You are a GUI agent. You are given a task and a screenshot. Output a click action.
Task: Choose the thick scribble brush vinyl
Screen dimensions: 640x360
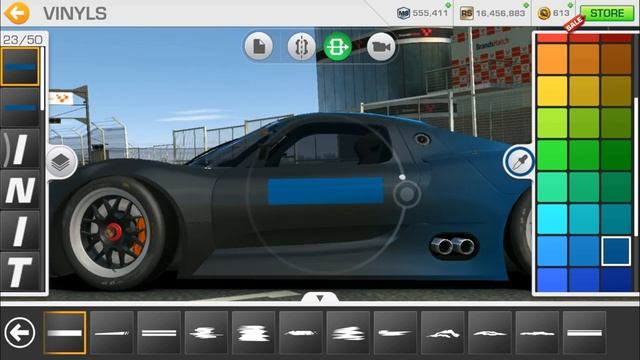point(253,333)
